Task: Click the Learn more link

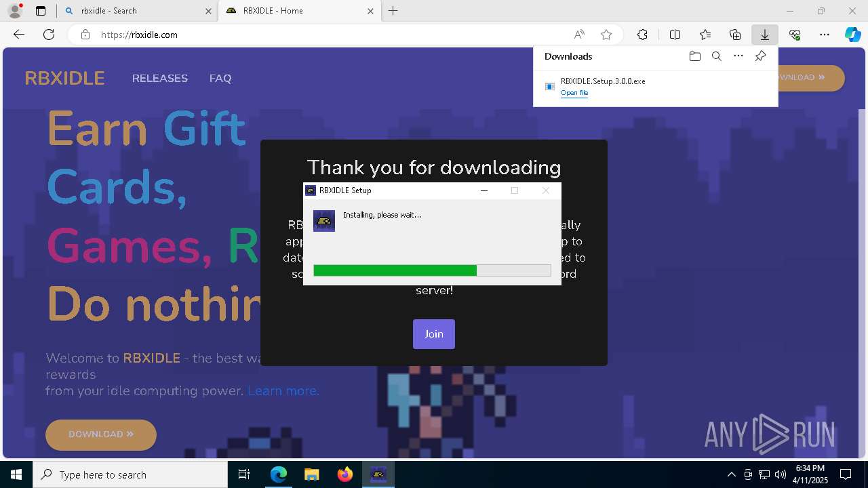Action: [x=283, y=391]
